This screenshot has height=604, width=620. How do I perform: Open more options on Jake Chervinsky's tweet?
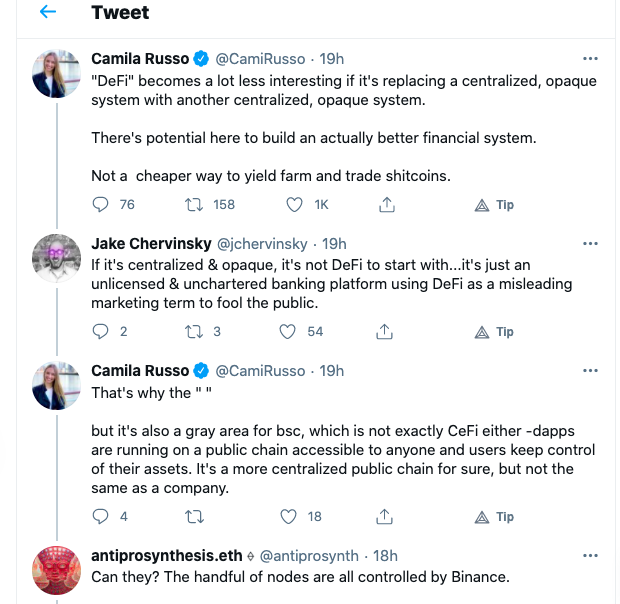pyautogui.click(x=590, y=244)
